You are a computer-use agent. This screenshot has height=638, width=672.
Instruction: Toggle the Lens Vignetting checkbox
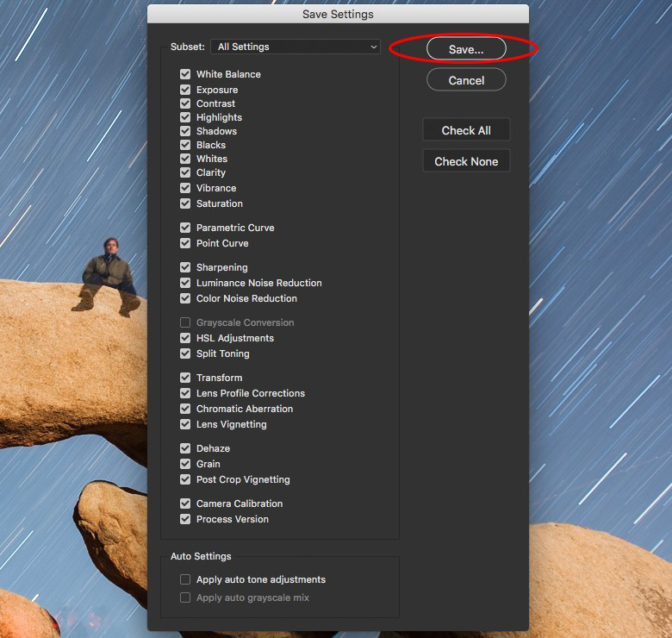coord(185,424)
